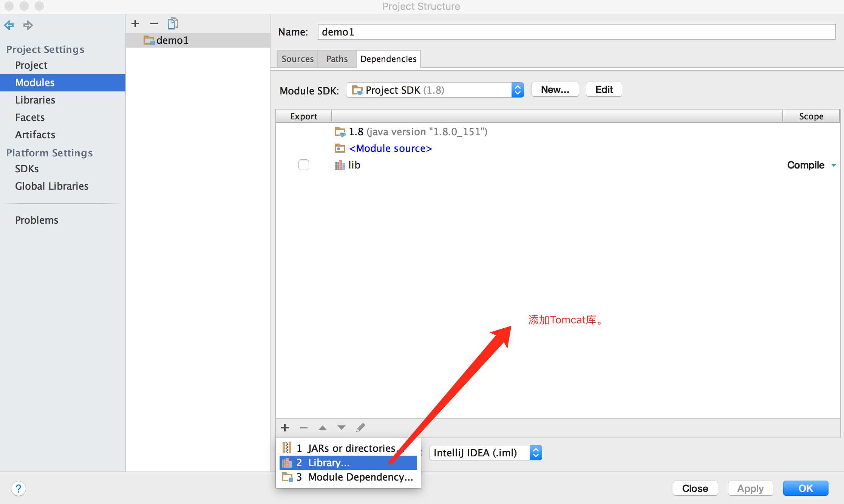Screen dimensions: 844x504
Task: Open Problems in the sidebar
Action: [63, 220]
